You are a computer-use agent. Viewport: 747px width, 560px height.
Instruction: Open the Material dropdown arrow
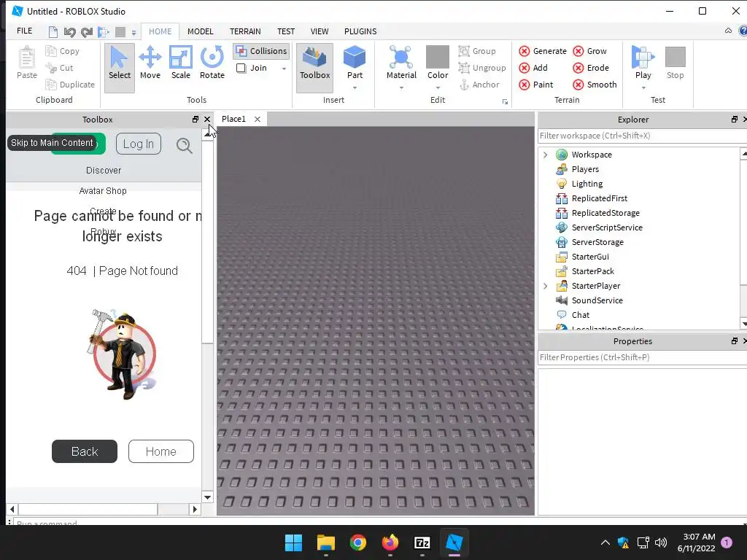pos(401,87)
